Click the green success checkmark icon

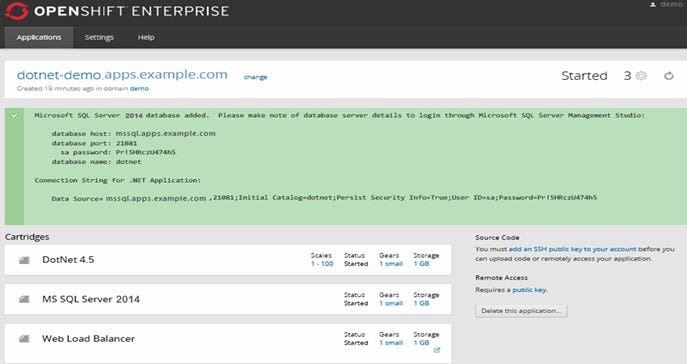14,116
